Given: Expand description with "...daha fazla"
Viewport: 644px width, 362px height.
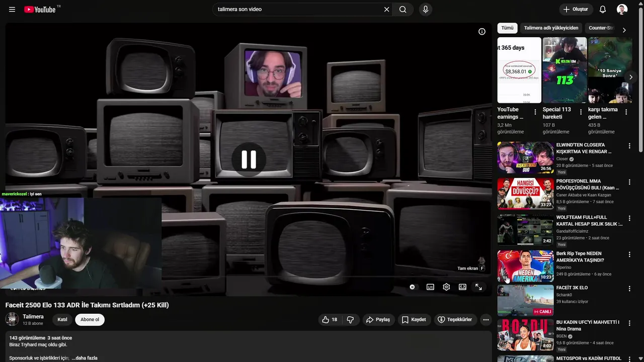Looking at the screenshot, I should point(85,358).
